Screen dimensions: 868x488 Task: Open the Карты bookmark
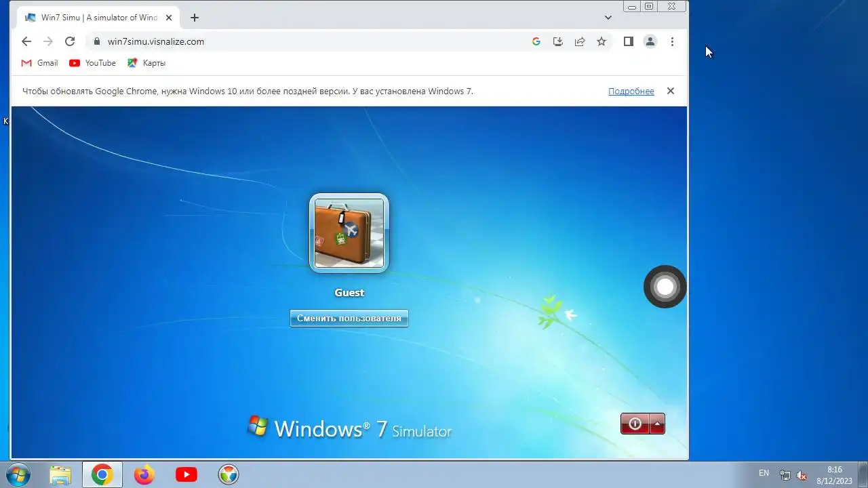[146, 63]
